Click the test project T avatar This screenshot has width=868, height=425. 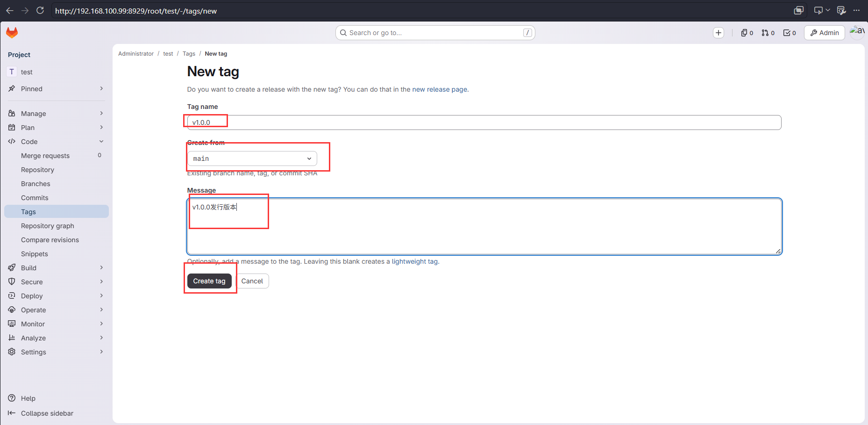coord(12,72)
